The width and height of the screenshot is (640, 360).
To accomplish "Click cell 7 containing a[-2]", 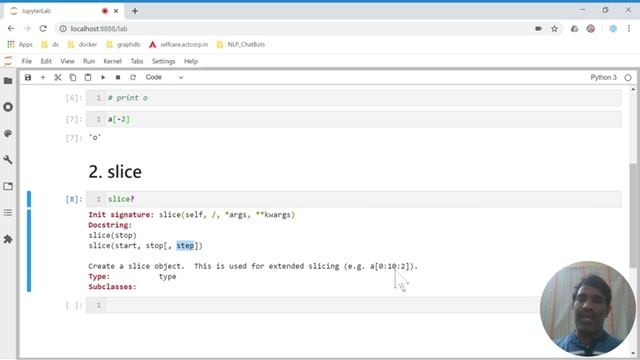I will [353, 119].
